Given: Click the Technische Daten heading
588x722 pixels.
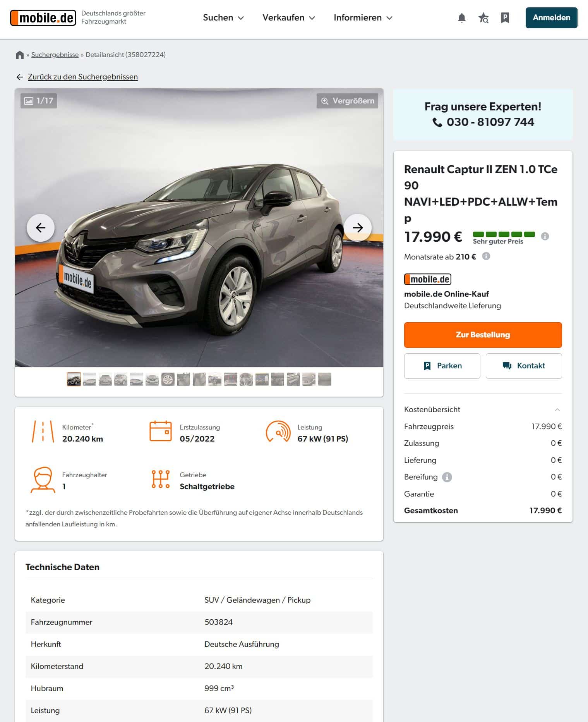Looking at the screenshot, I should (x=62, y=567).
